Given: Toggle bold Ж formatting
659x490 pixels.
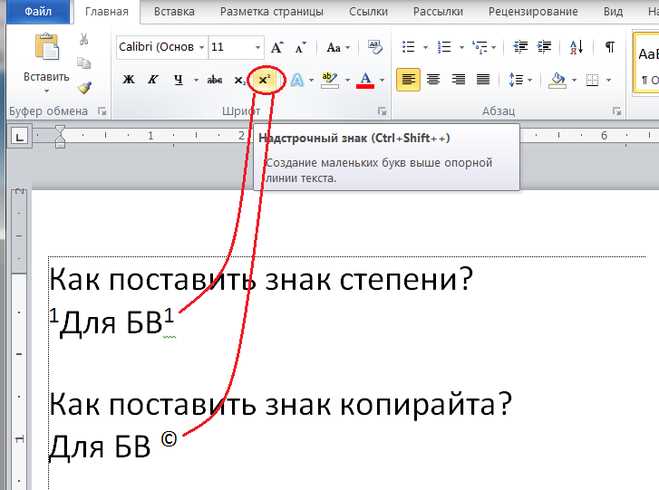Looking at the screenshot, I should click(x=128, y=79).
